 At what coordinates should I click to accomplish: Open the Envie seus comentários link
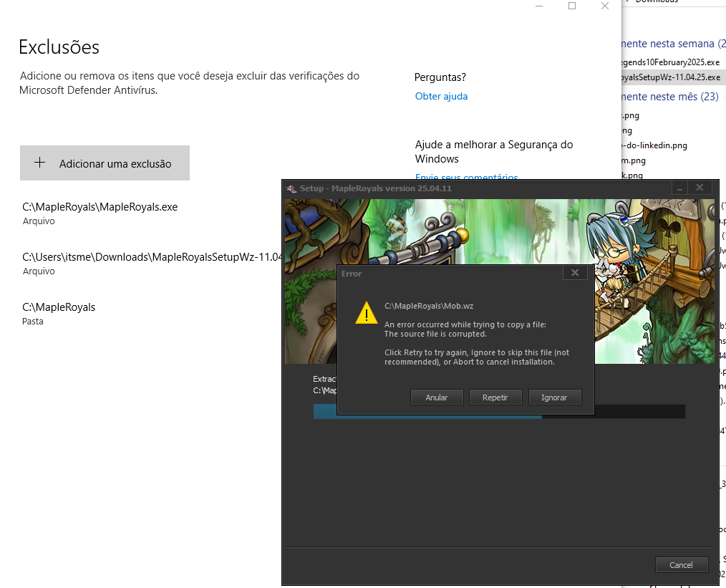point(466,175)
